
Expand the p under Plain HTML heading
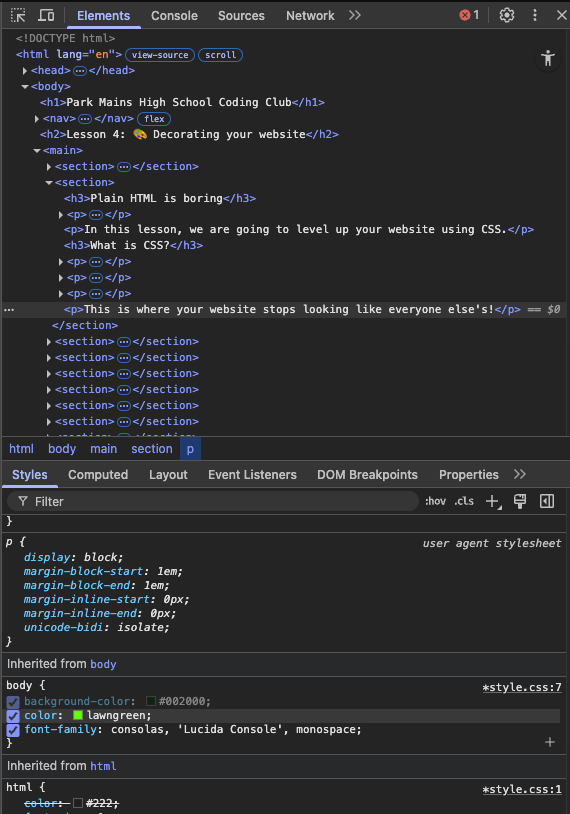[x=61, y=215]
